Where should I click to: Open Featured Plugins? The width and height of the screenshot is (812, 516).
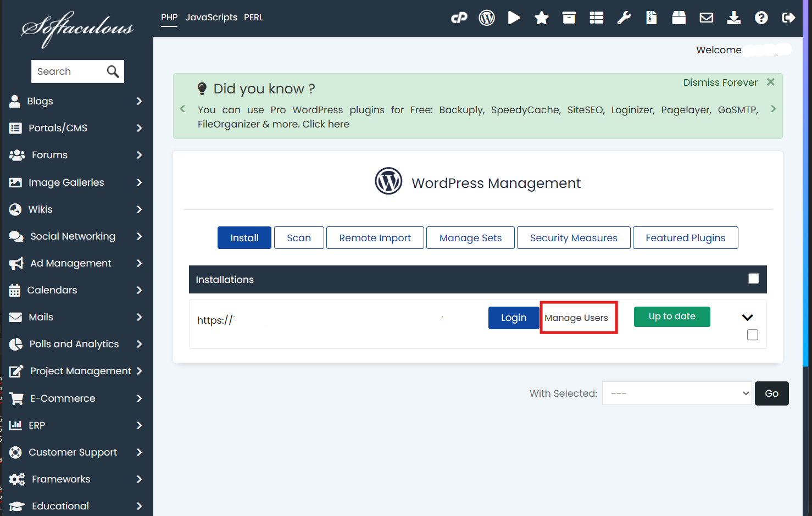point(686,237)
